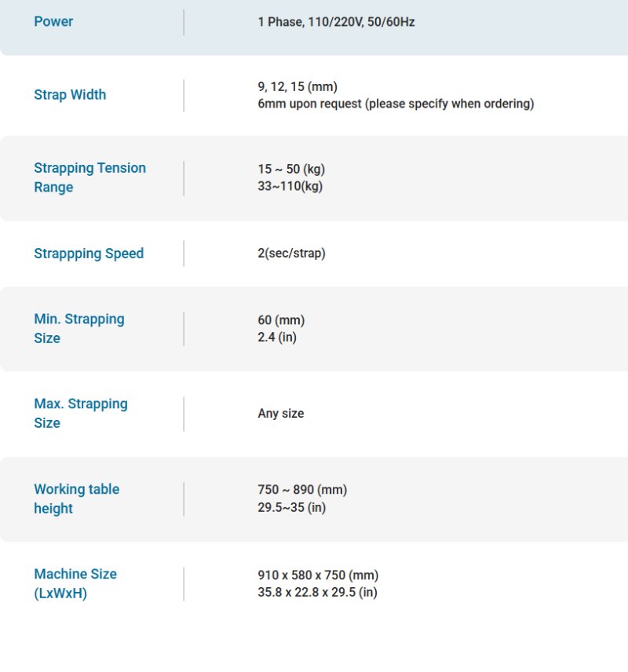Select the '750 ~ 890 (mm)' height value

point(302,490)
